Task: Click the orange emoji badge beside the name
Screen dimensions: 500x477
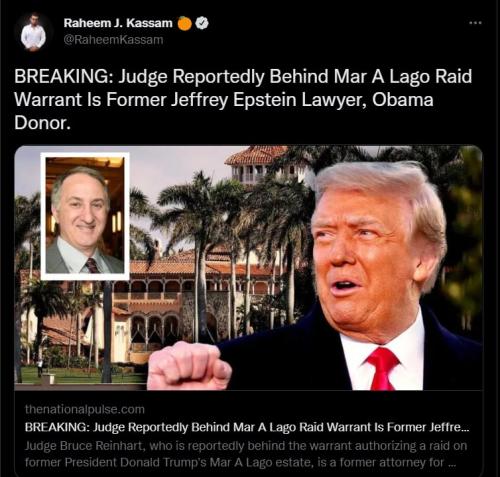Action: (x=185, y=23)
